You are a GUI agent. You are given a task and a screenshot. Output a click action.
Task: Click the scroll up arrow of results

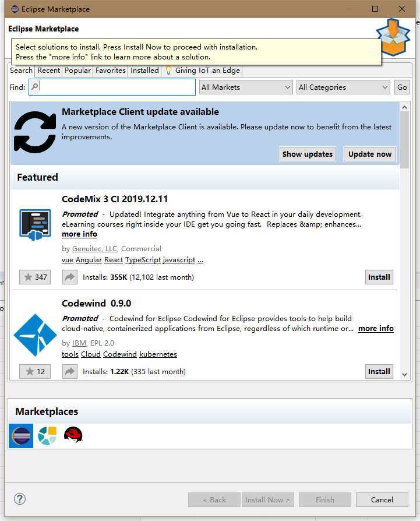coord(404,107)
